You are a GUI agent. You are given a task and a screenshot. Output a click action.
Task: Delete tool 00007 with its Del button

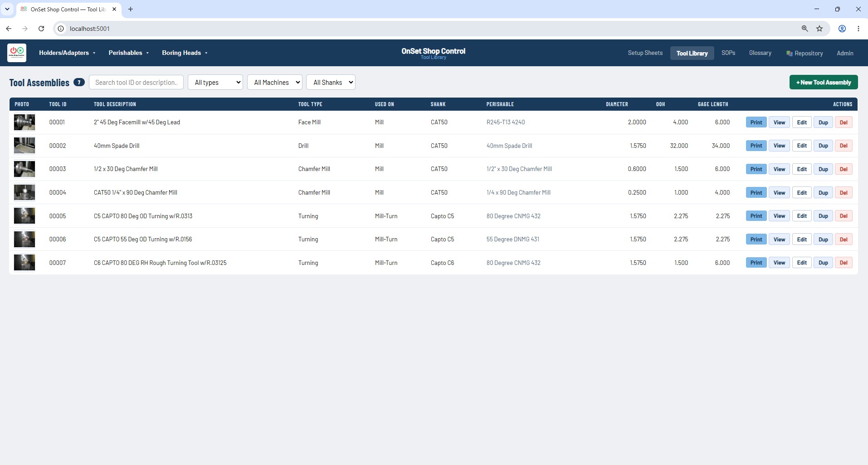[x=844, y=263]
